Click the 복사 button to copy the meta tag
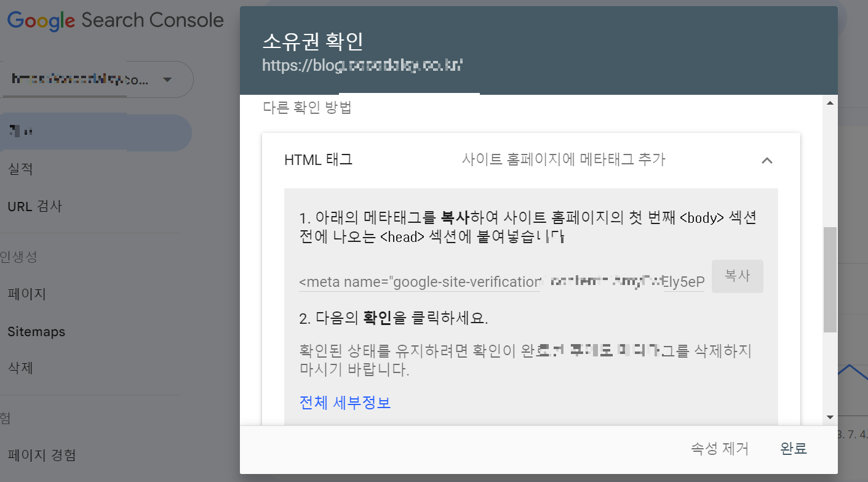The width and height of the screenshot is (868, 482). [738, 276]
